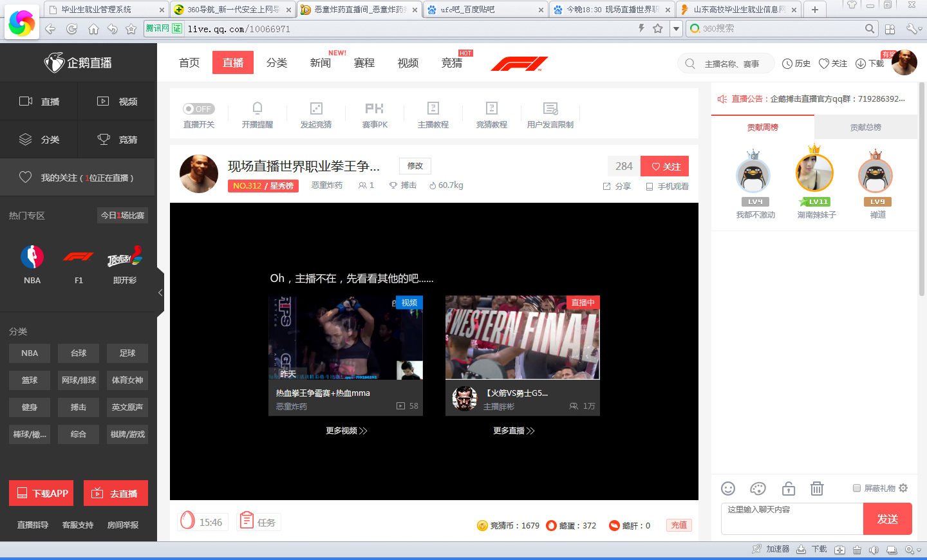
Task: Click 手机观看 phone icon
Action: (650, 187)
